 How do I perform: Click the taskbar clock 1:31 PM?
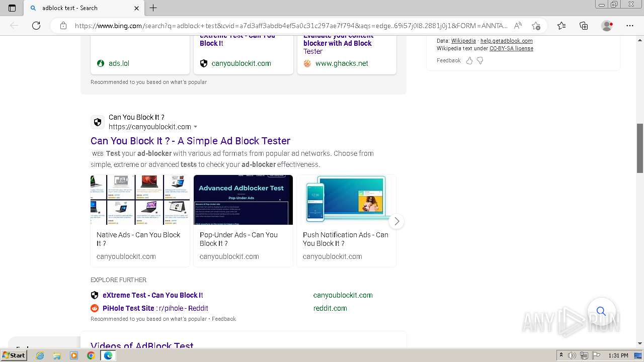point(618,355)
